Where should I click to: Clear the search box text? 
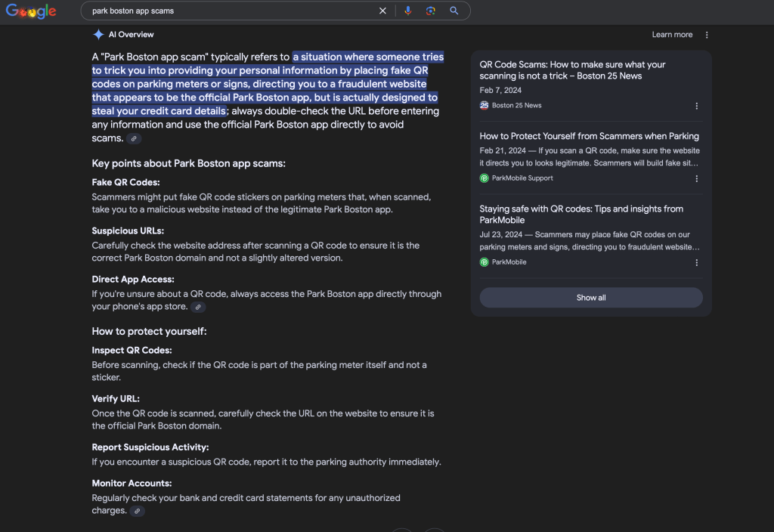pos(382,11)
